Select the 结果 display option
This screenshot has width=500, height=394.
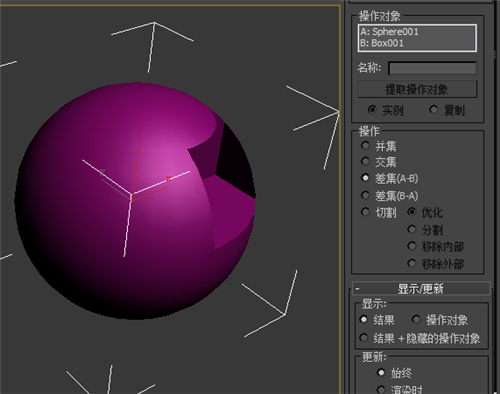pyautogui.click(x=363, y=319)
